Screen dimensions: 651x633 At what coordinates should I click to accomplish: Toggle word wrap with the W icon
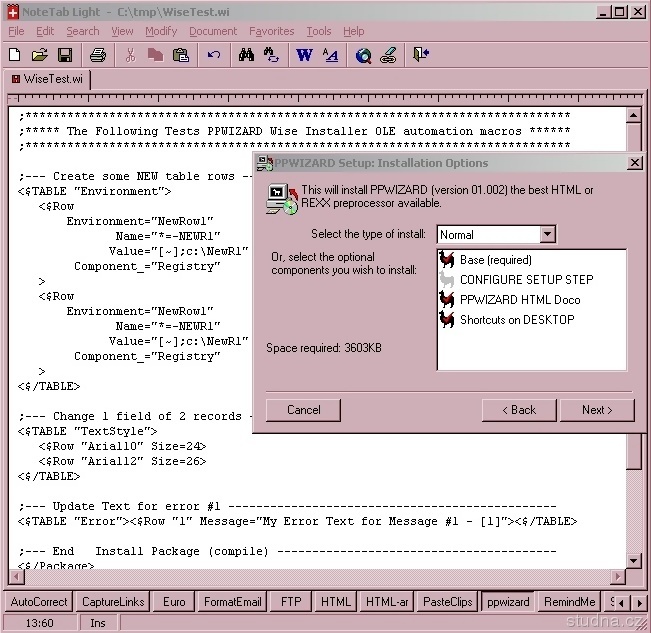[x=304, y=55]
